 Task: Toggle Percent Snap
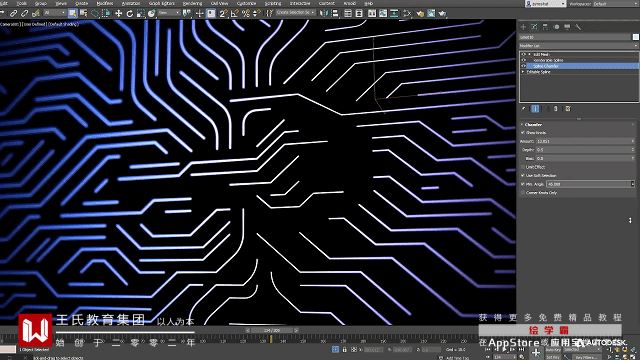coord(246,13)
